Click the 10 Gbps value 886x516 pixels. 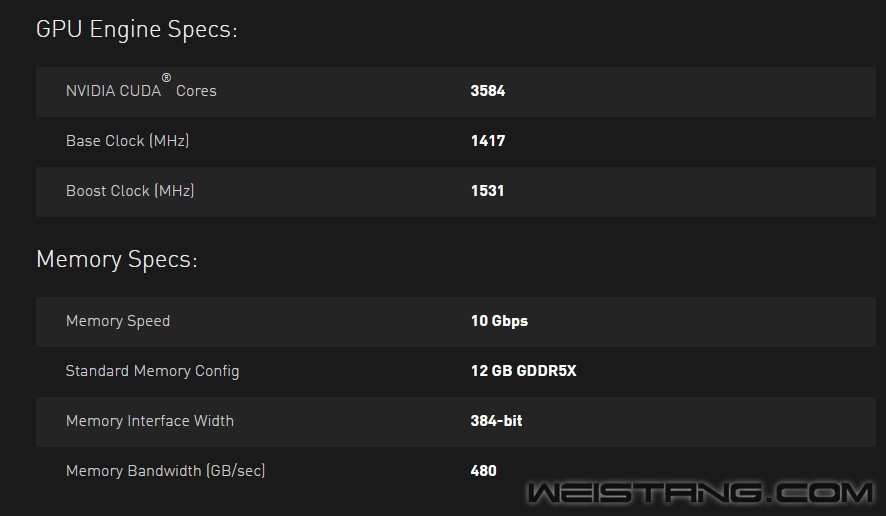(499, 321)
